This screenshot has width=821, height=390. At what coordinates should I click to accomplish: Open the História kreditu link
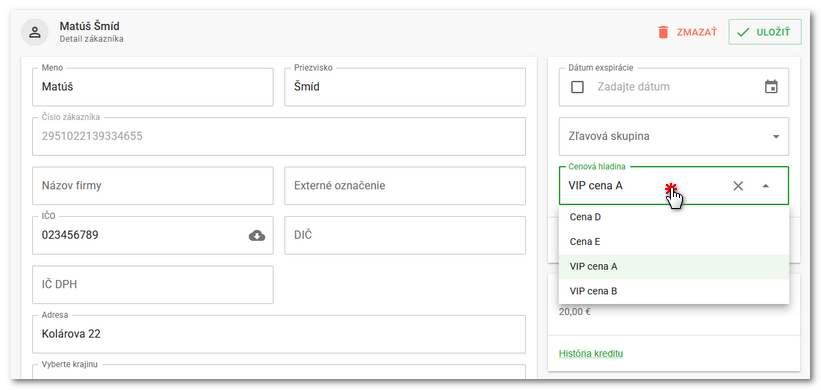tap(591, 354)
